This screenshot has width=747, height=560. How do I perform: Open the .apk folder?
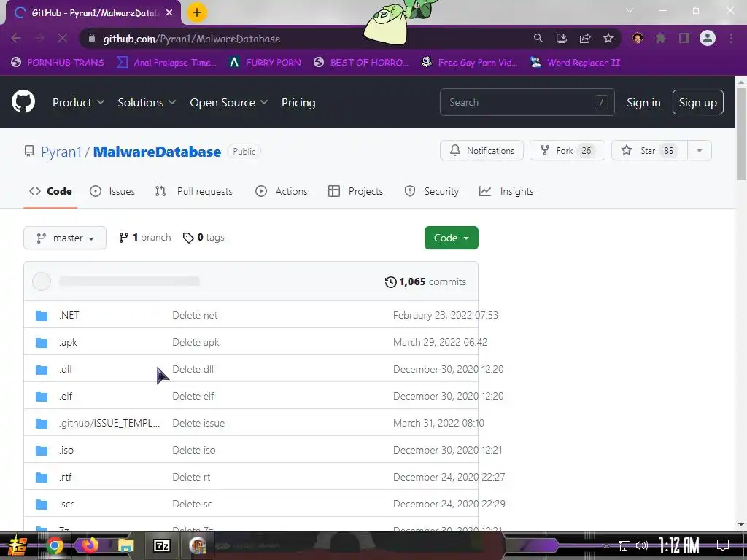click(x=68, y=343)
